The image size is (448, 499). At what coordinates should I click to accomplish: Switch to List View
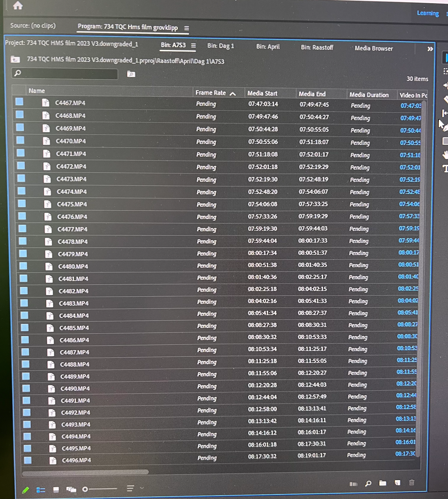click(41, 490)
